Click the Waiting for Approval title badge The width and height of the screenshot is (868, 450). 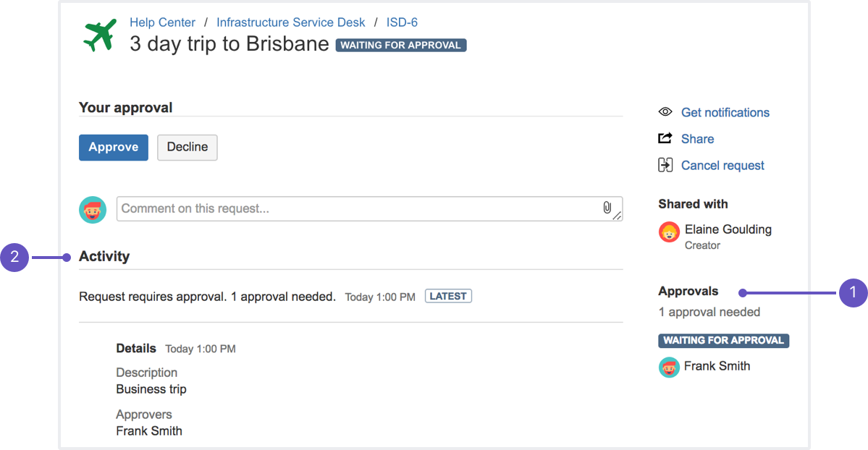pos(401,45)
